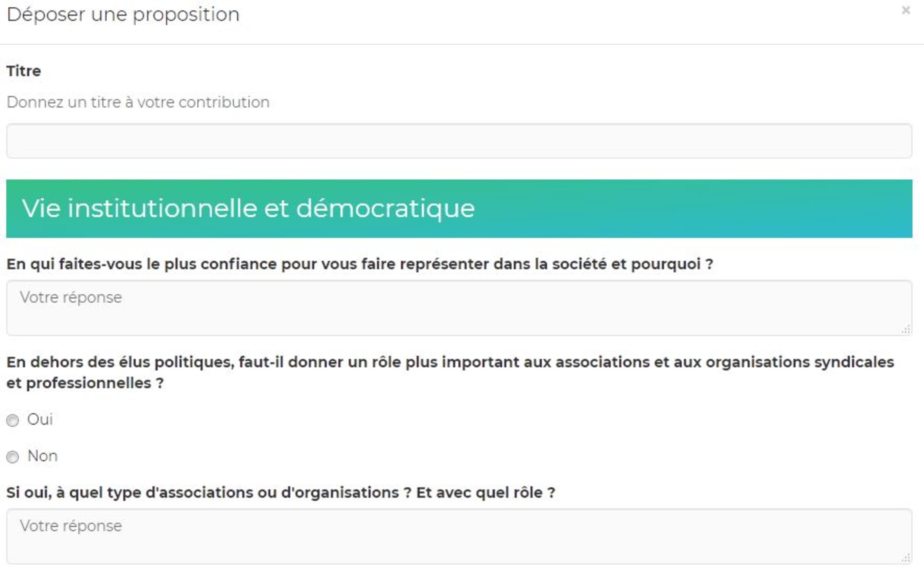Click the Titre text input field
Screen dimensions: 924x576
(459, 141)
